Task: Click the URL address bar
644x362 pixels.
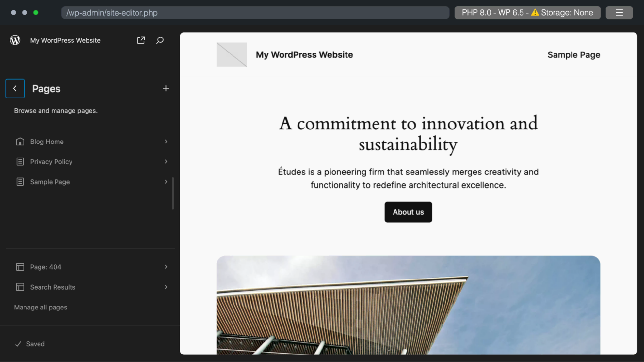Action: (255, 13)
